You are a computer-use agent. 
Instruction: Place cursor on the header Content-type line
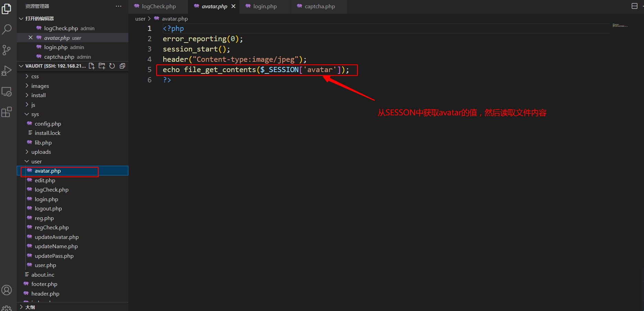234,59
